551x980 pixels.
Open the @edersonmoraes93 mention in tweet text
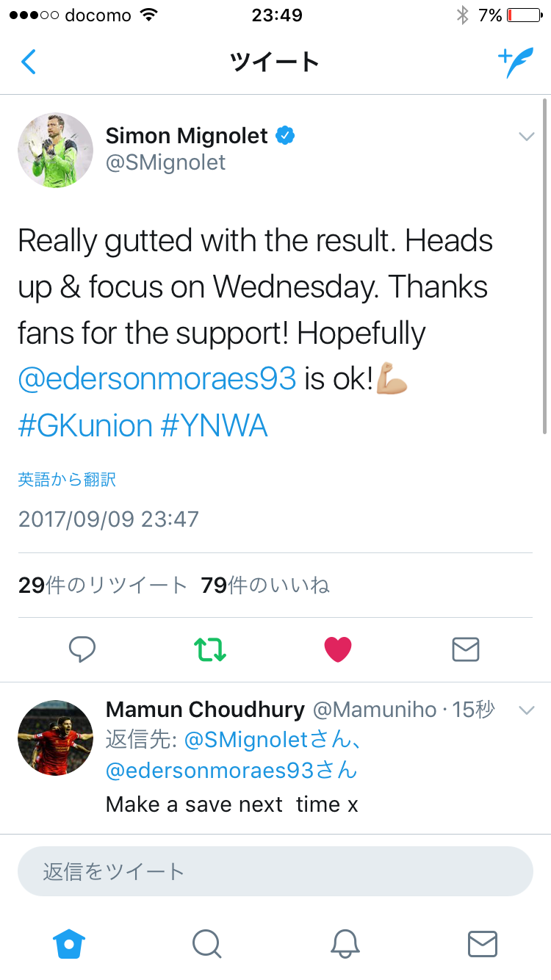tap(156, 379)
